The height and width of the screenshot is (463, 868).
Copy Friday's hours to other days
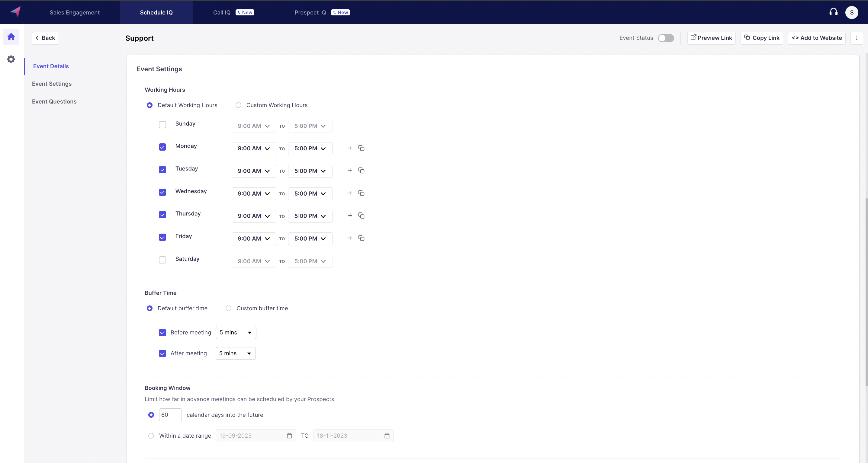(x=361, y=238)
